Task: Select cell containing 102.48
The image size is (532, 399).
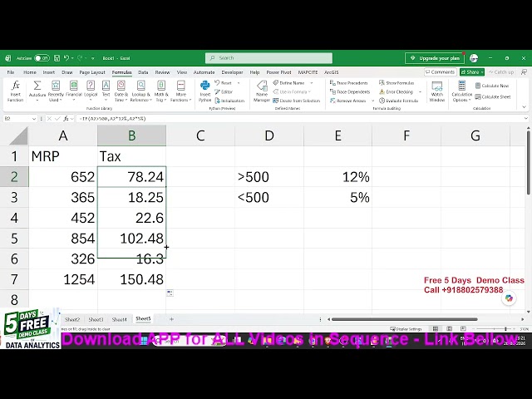Action: [x=131, y=239]
